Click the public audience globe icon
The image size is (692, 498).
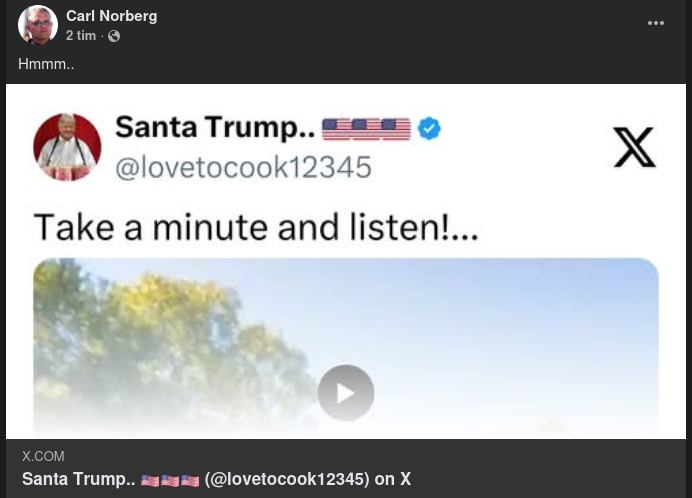[x=114, y=36]
